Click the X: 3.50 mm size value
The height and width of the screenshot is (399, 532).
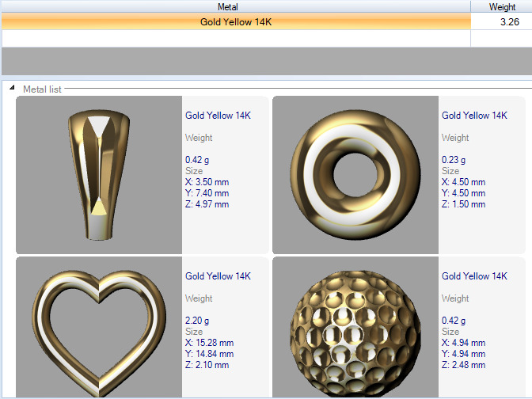click(207, 182)
